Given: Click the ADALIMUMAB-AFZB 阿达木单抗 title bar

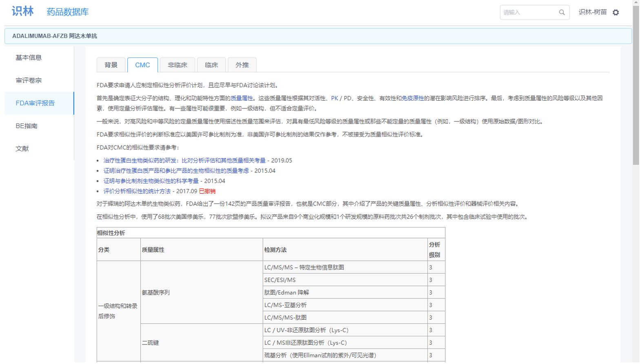Looking at the screenshot, I should 318,36.
